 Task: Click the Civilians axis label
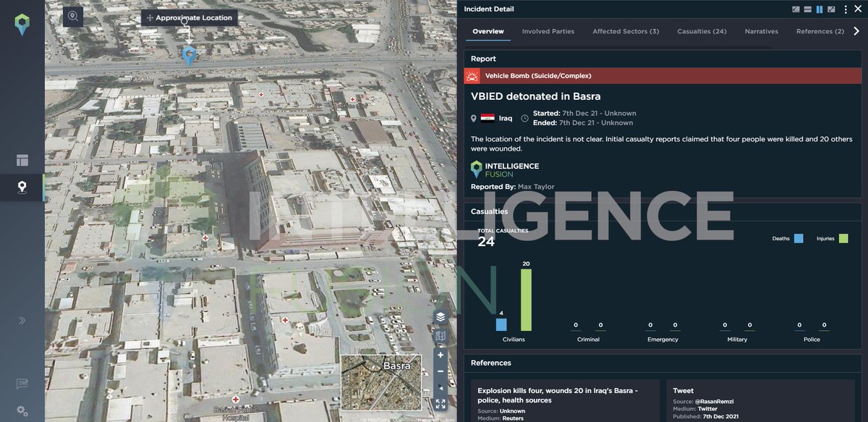click(x=514, y=339)
